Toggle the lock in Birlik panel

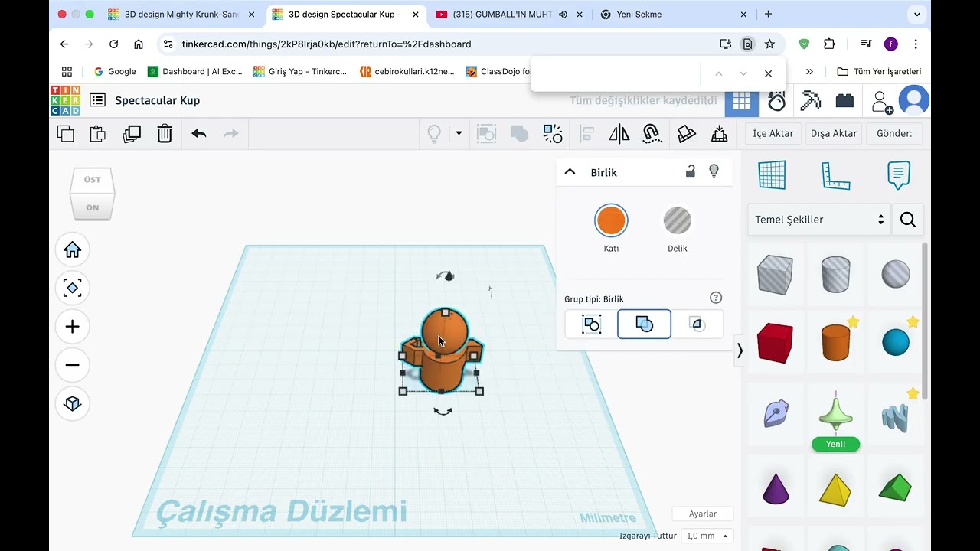tap(691, 171)
